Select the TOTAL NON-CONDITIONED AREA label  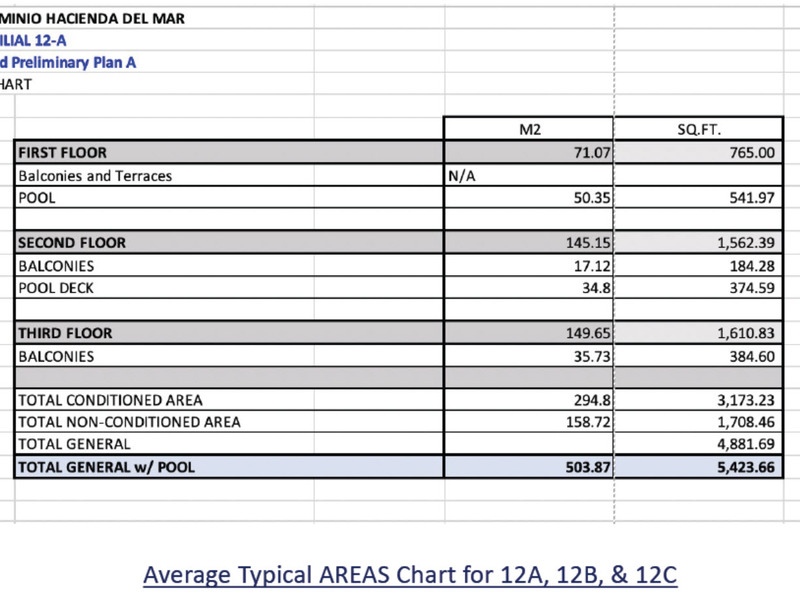[x=229, y=421]
